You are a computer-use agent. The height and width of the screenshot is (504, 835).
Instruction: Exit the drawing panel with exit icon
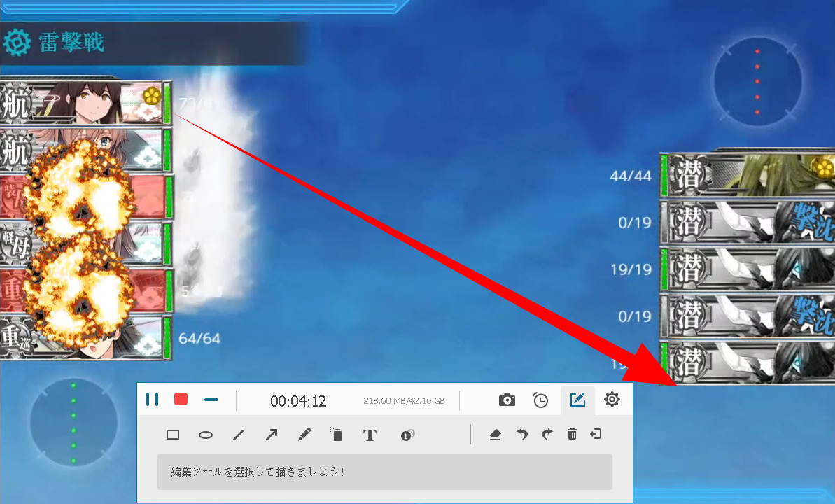596,434
